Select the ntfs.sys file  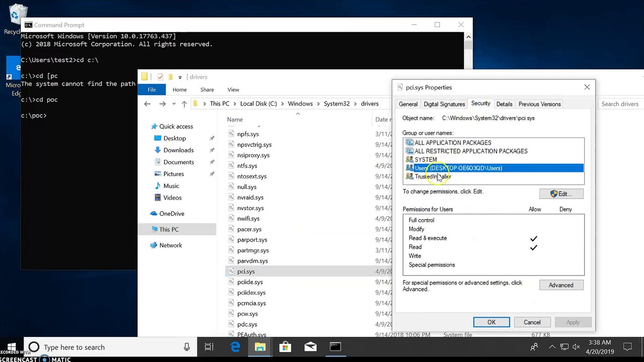247,166
